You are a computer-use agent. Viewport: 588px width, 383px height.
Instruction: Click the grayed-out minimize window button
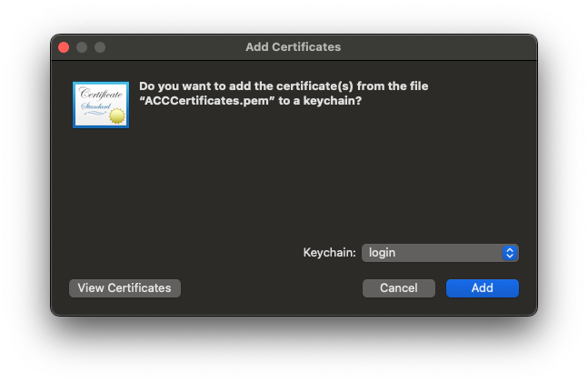pos(82,47)
